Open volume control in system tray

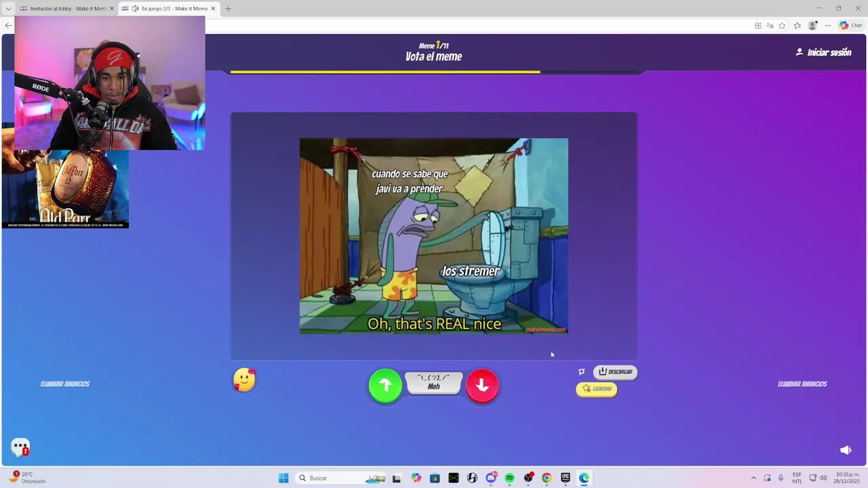[x=823, y=478]
